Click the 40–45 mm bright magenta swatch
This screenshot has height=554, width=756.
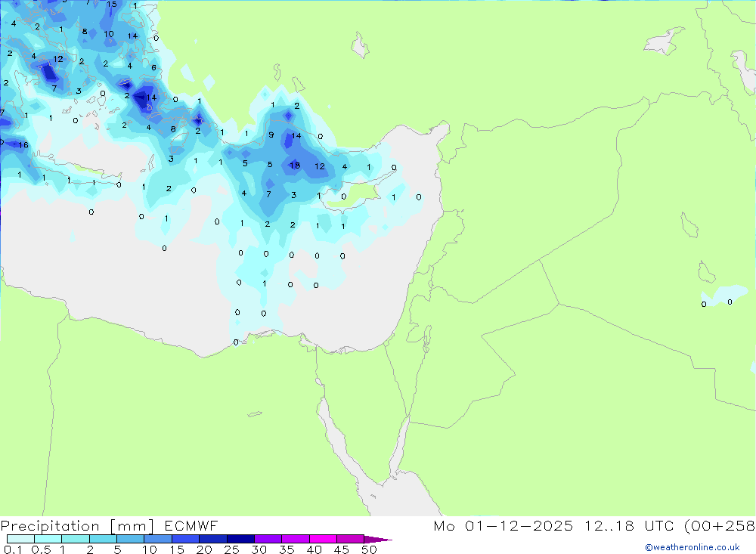[323, 539]
